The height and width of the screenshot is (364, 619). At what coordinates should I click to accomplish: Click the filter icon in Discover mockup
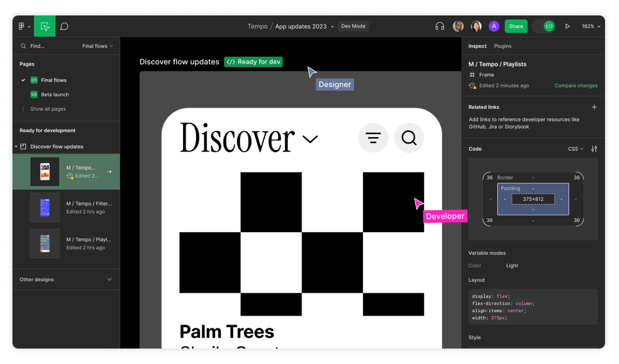point(373,138)
